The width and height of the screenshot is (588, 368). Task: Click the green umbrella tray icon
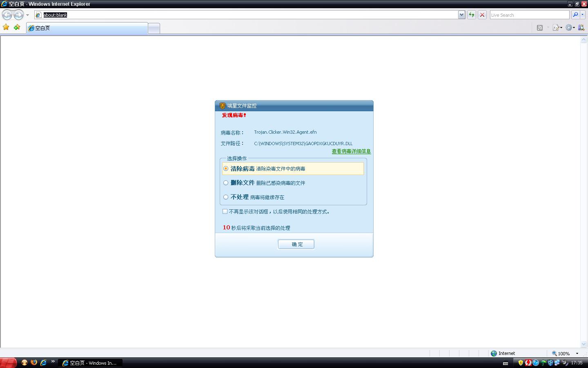[543, 363]
